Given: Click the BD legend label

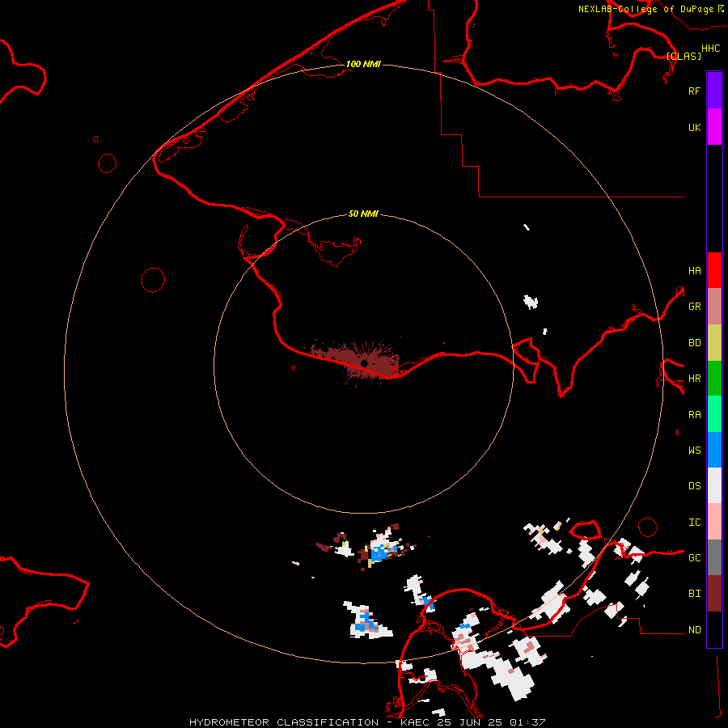Looking at the screenshot, I should pyautogui.click(x=694, y=343).
